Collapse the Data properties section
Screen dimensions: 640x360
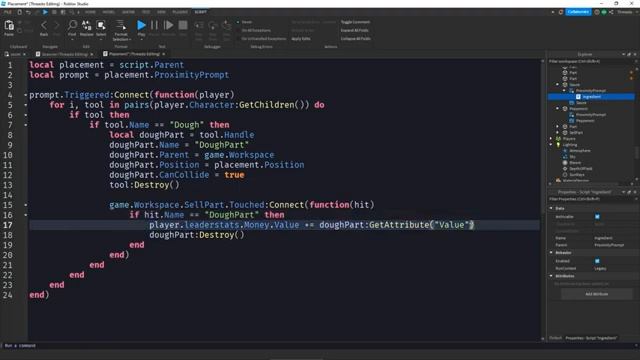point(551,208)
